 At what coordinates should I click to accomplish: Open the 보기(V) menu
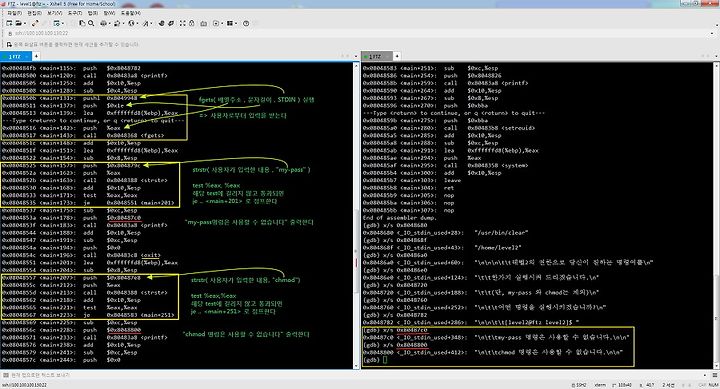point(54,13)
